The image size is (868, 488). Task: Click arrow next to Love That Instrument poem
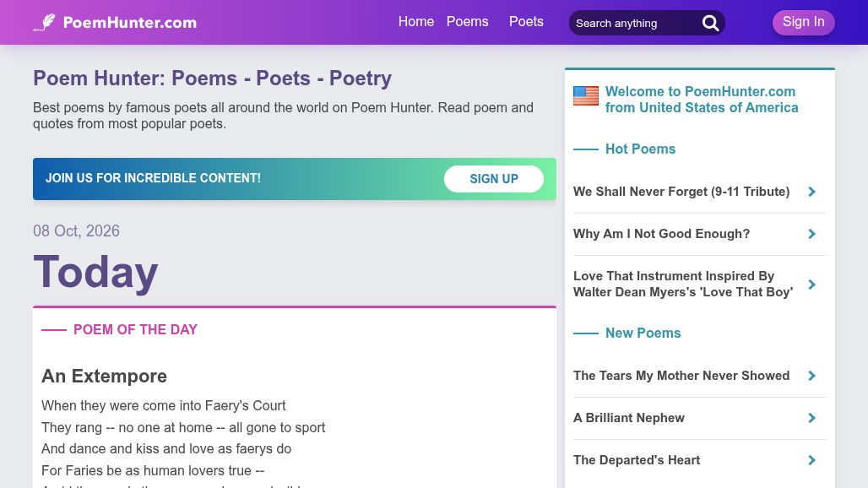pyautogui.click(x=811, y=285)
